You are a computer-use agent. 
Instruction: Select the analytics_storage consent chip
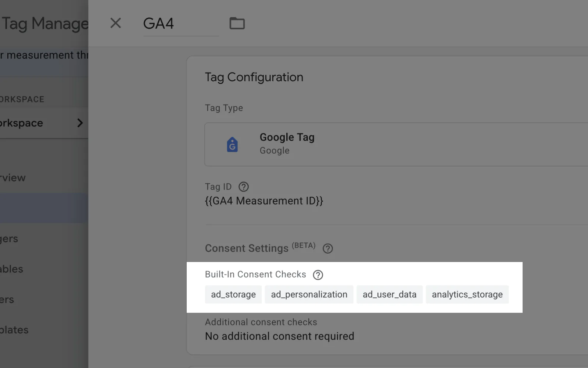pos(467,294)
